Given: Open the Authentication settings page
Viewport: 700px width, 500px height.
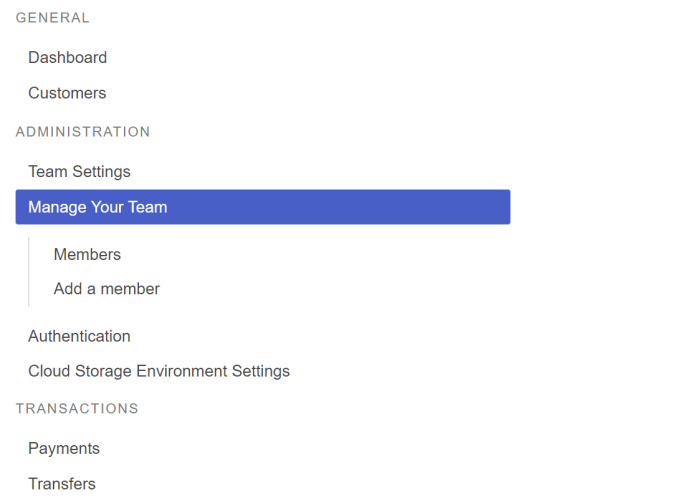Looking at the screenshot, I should pyautogui.click(x=79, y=336).
